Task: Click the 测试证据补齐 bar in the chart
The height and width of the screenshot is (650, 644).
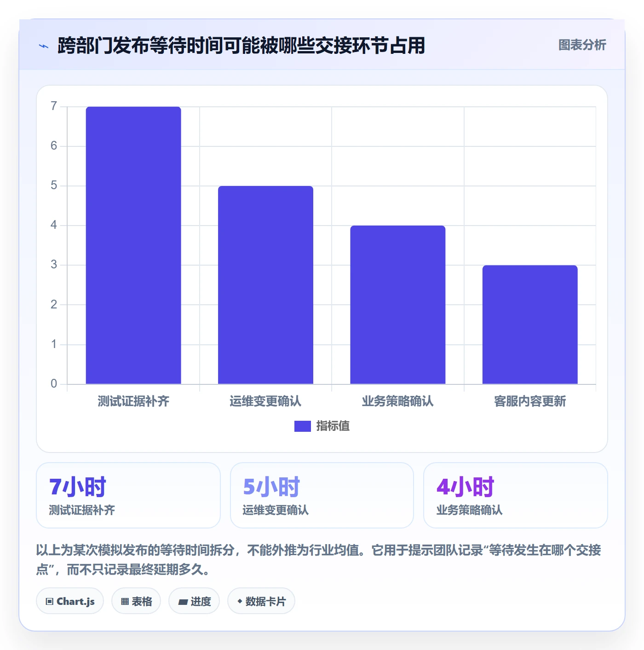Action: click(x=133, y=245)
